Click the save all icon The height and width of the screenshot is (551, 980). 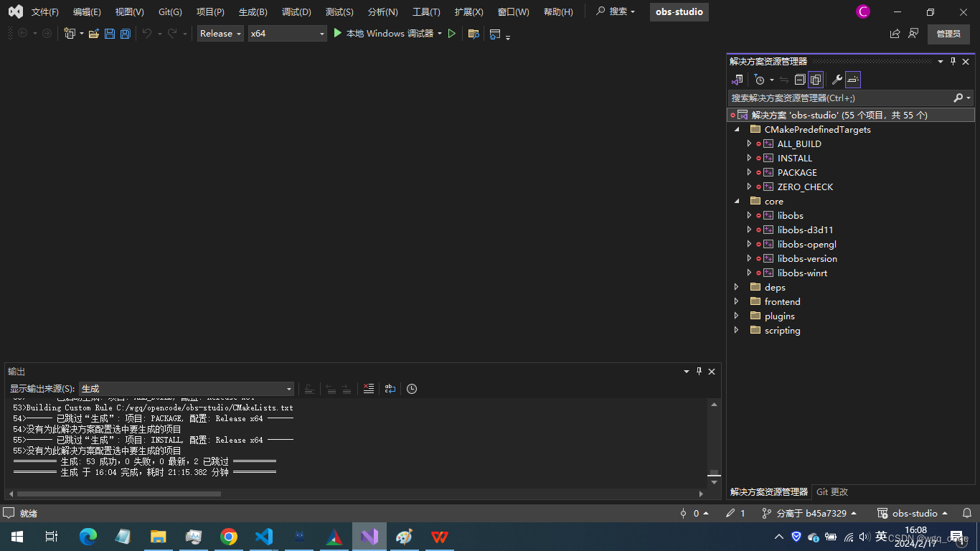(126, 34)
